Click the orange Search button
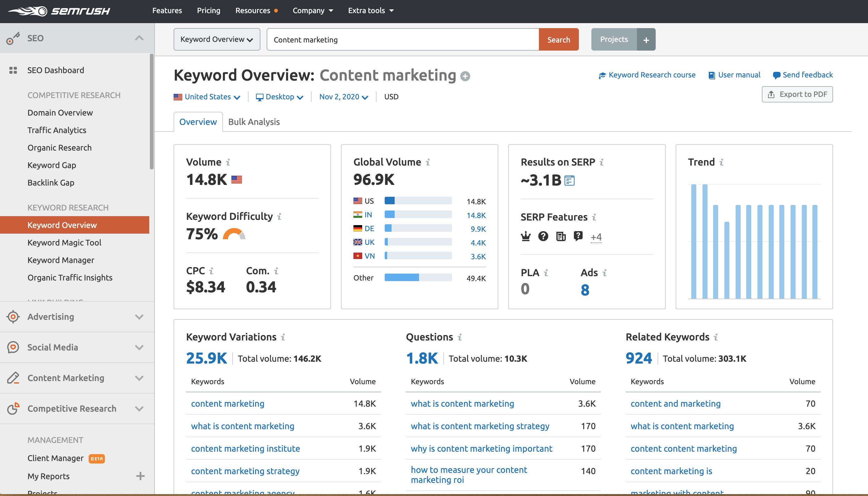 pos(559,40)
